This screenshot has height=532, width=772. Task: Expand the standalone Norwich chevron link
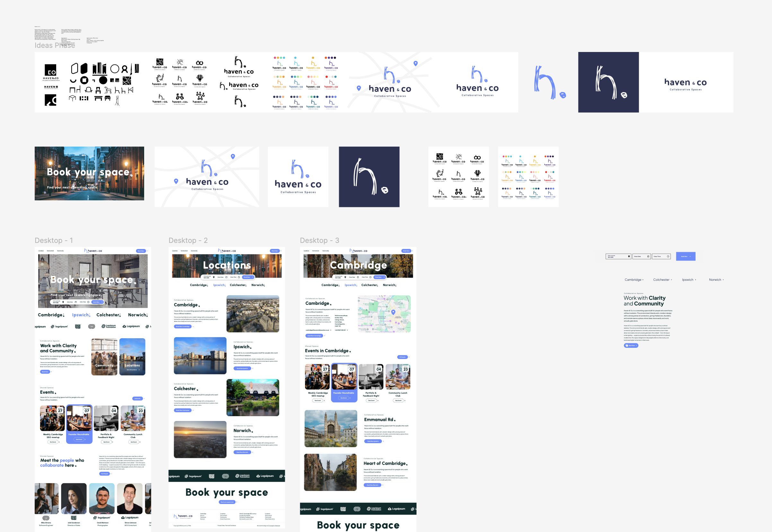(716, 280)
